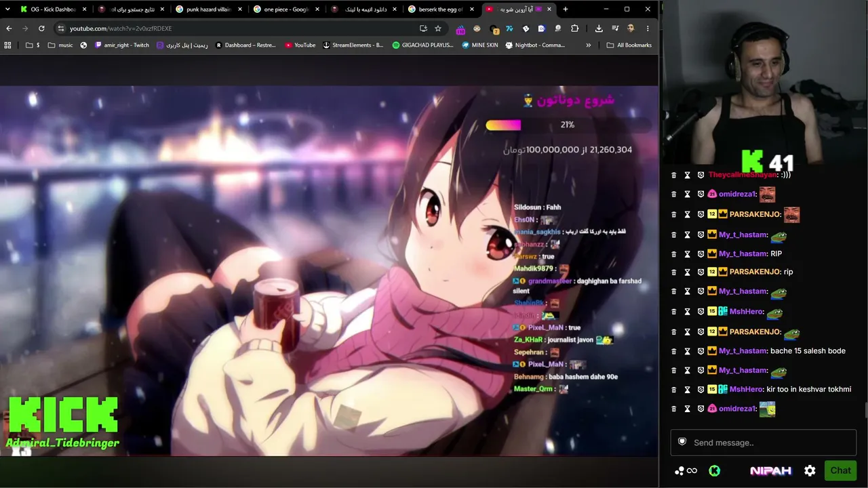Open the green Kick emote picker icon
This screenshot has height=488, width=868.
pos(714,470)
